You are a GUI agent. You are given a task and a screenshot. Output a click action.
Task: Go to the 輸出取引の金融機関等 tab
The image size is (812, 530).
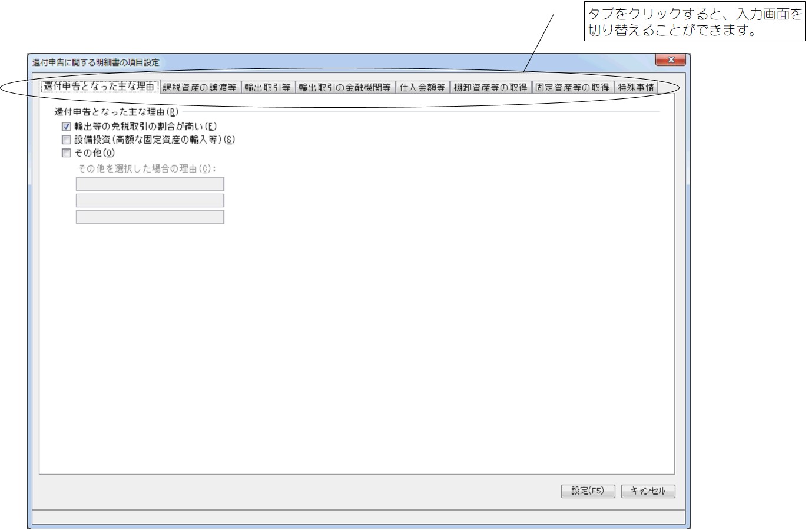click(344, 87)
